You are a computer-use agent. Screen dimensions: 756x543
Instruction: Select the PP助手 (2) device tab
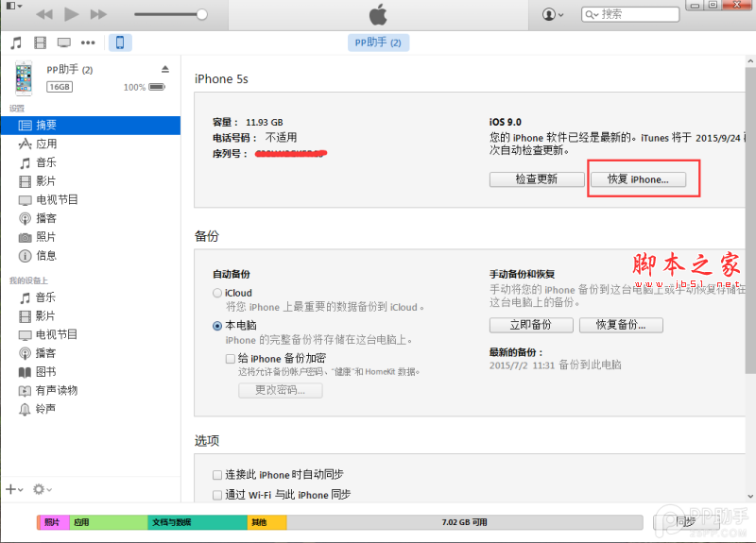tap(378, 42)
